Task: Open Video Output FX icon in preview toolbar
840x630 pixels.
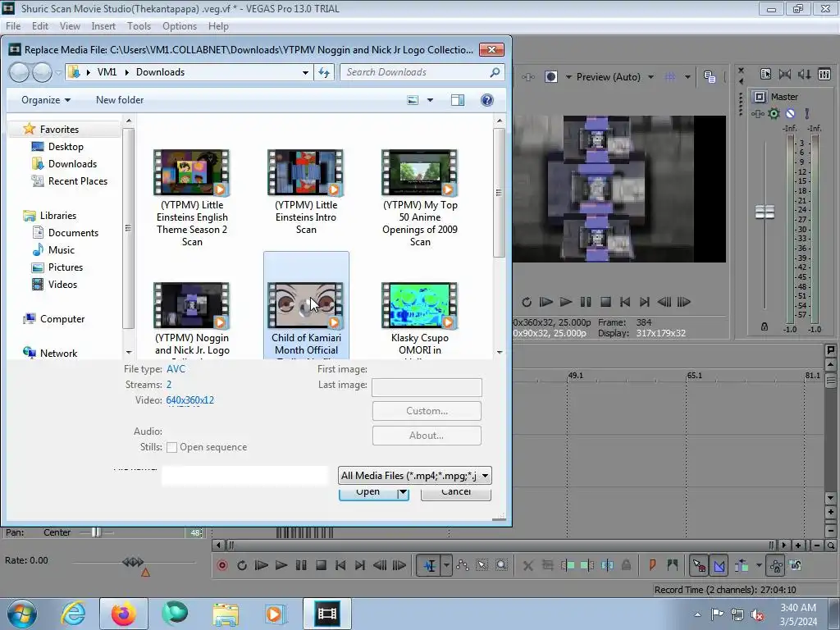Action: tap(528, 76)
